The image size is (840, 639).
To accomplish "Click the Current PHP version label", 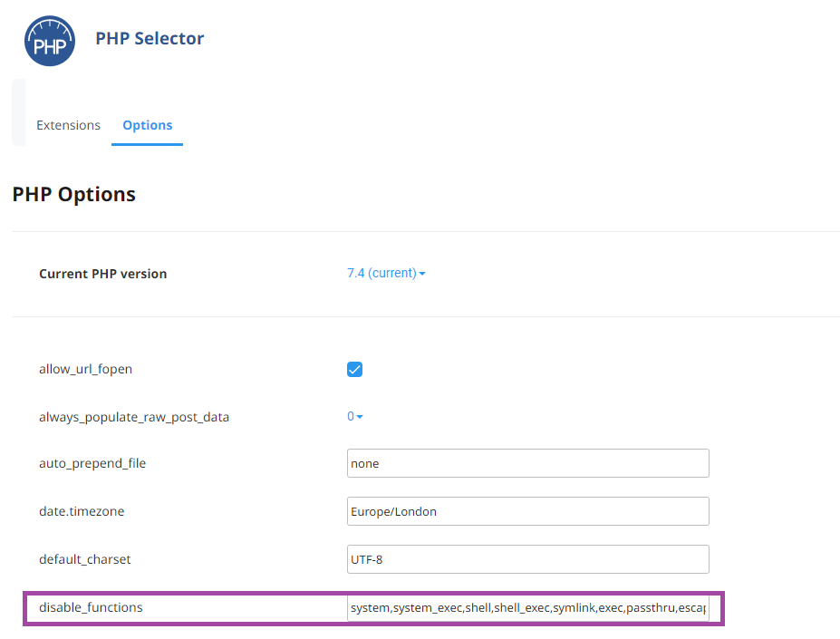I will (103, 274).
